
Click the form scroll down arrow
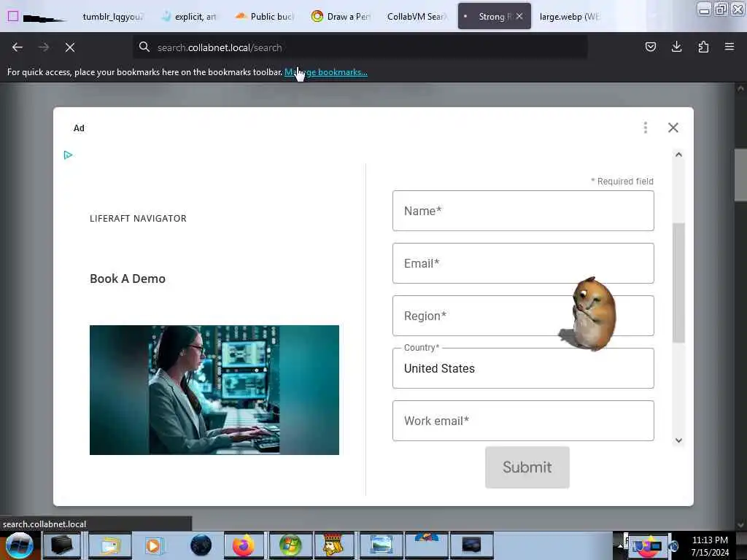678,440
